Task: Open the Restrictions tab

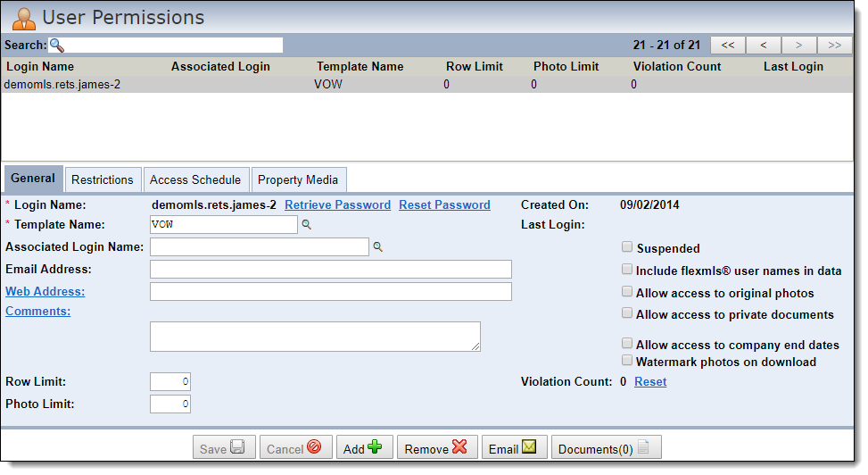Action: pyautogui.click(x=103, y=180)
